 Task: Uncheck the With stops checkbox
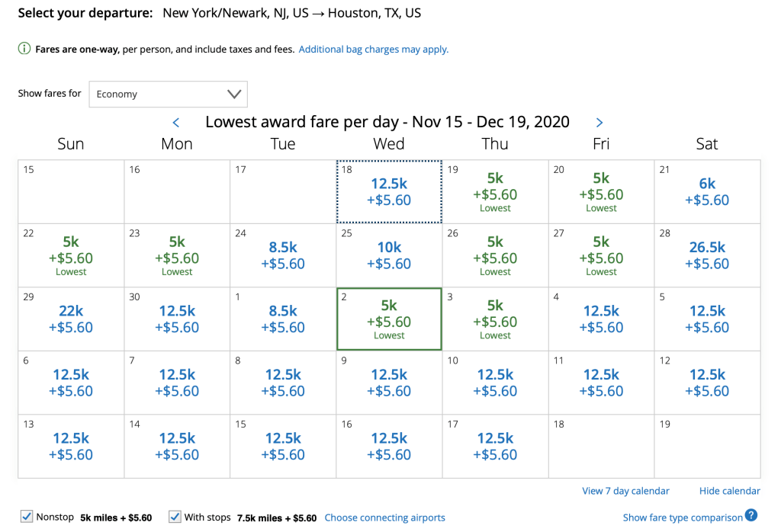[175, 517]
